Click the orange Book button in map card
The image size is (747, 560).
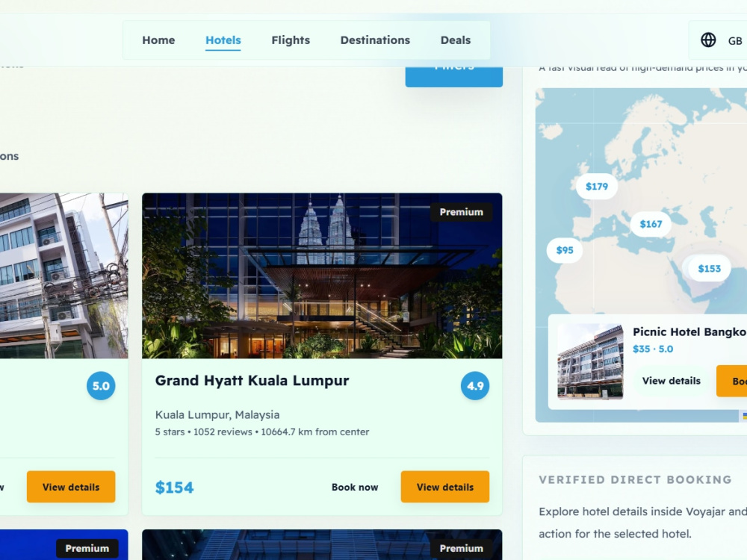tap(732, 381)
